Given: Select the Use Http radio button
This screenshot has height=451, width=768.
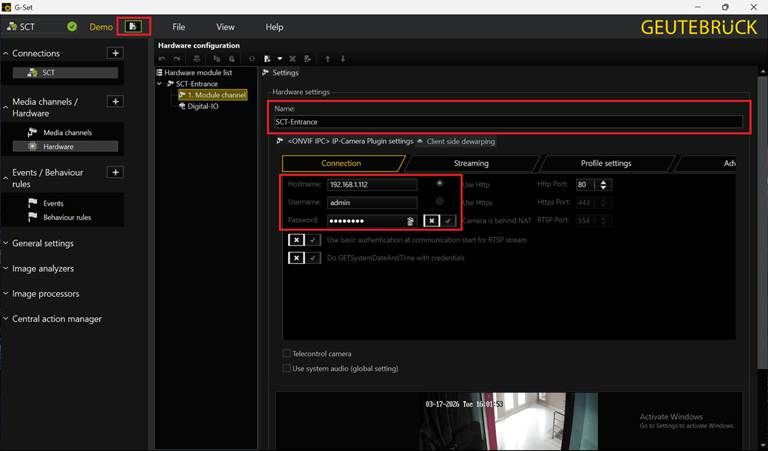Looking at the screenshot, I should point(439,183).
